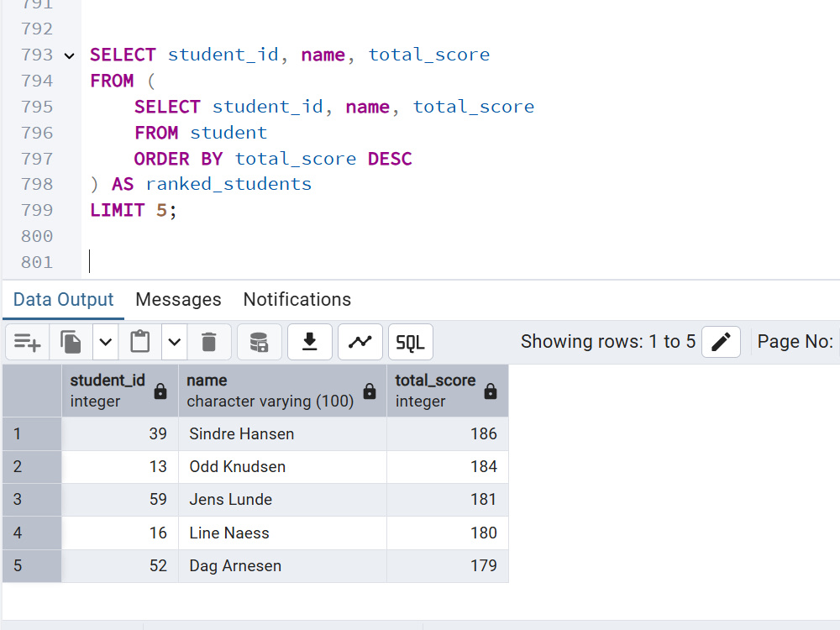This screenshot has height=630, width=840.
Task: Click the Add row icon
Action: (28, 342)
